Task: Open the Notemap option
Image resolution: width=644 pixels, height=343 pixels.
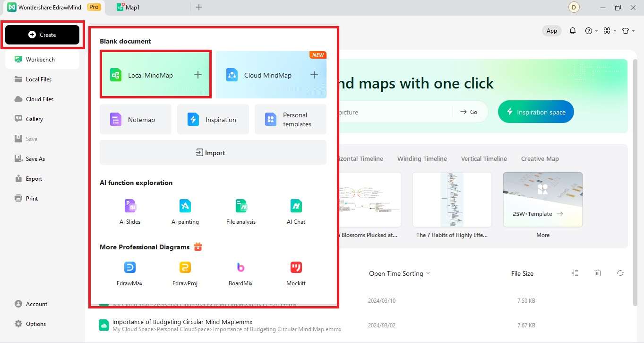Action: [x=136, y=120]
